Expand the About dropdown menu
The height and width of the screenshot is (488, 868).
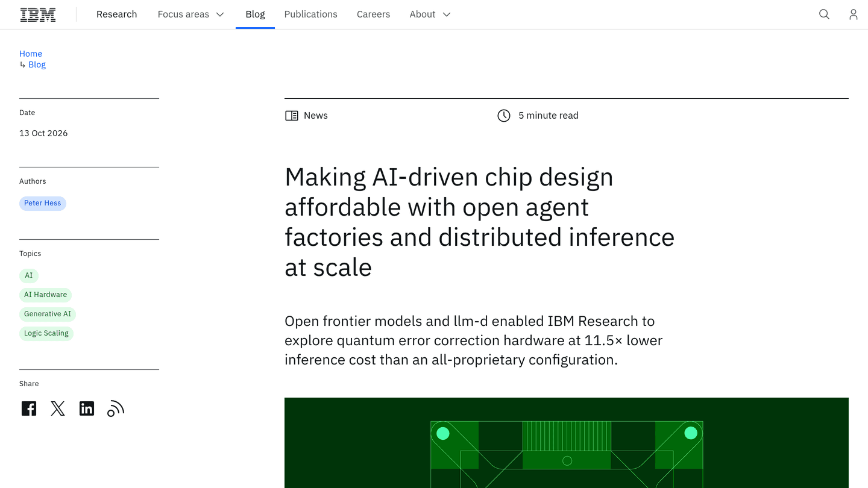(430, 14)
